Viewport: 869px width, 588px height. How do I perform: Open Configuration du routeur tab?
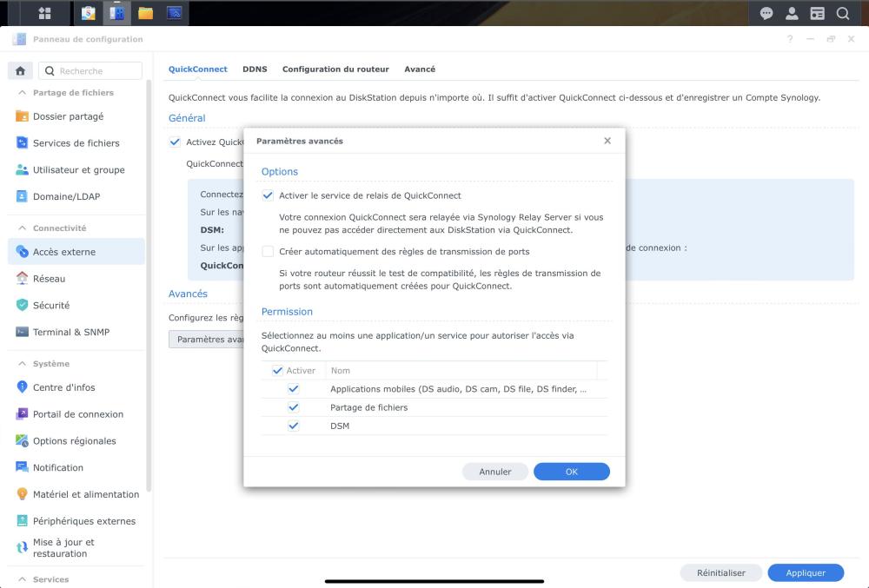coord(335,69)
